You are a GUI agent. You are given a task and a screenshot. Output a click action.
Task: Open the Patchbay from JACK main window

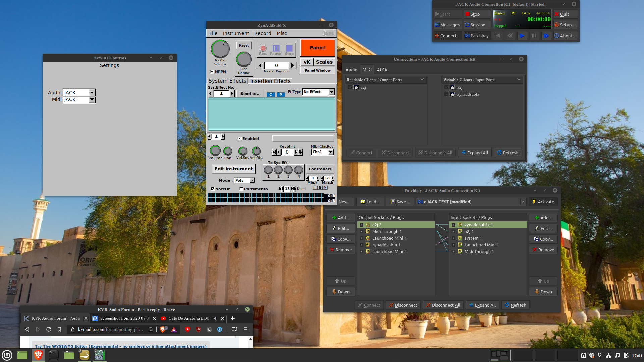[477, 36]
